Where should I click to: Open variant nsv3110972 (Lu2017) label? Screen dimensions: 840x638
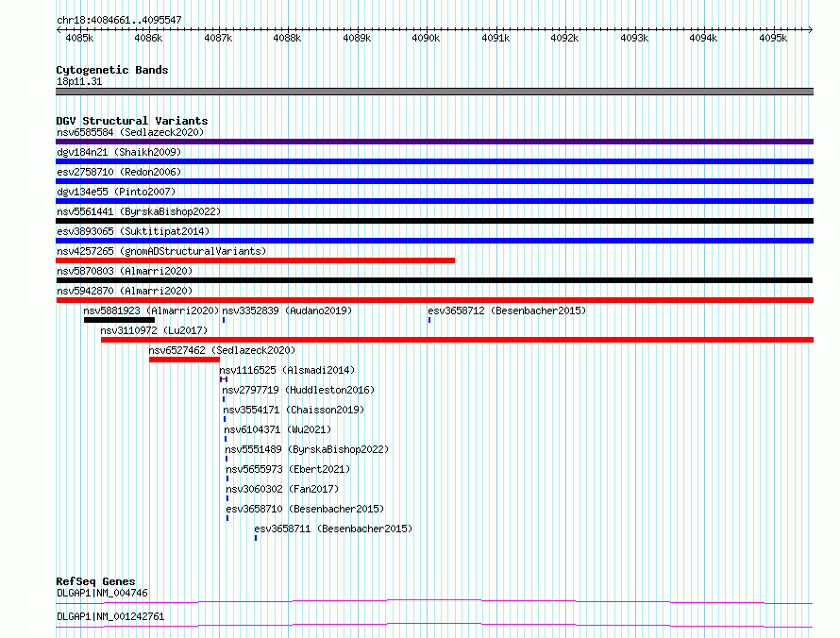pos(154,330)
